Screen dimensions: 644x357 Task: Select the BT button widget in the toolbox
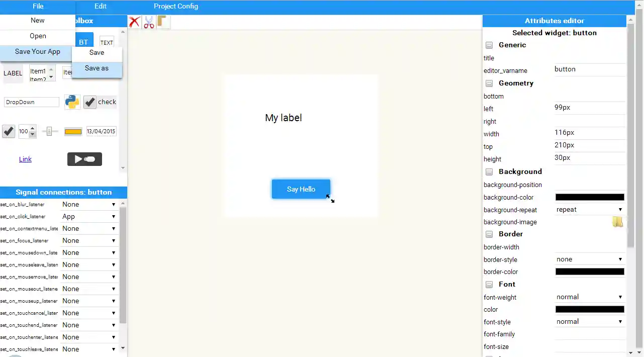[x=83, y=42]
